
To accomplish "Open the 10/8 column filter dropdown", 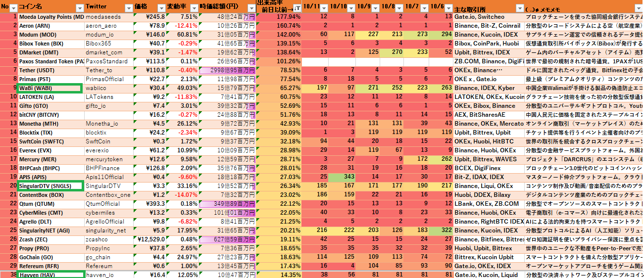I will coord(400,8).
